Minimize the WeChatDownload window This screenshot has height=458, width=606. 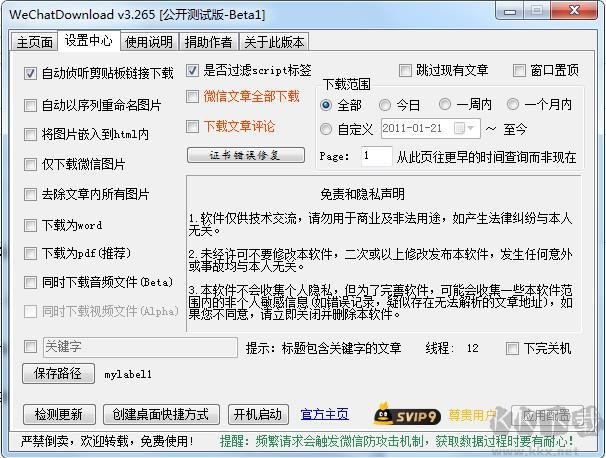[x=510, y=11]
